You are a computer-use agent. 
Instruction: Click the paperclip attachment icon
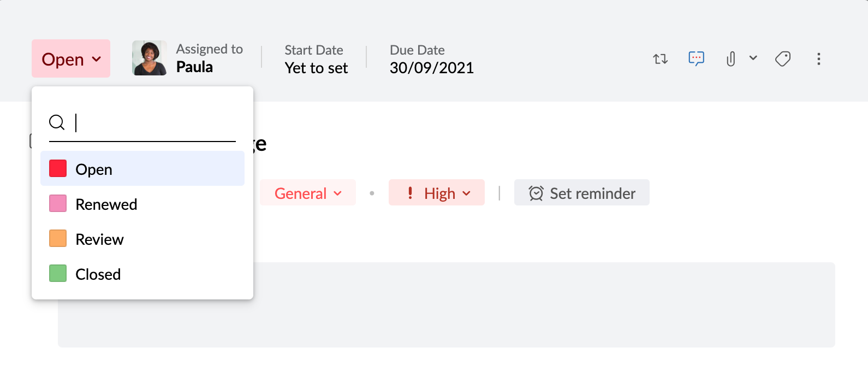pyautogui.click(x=731, y=58)
